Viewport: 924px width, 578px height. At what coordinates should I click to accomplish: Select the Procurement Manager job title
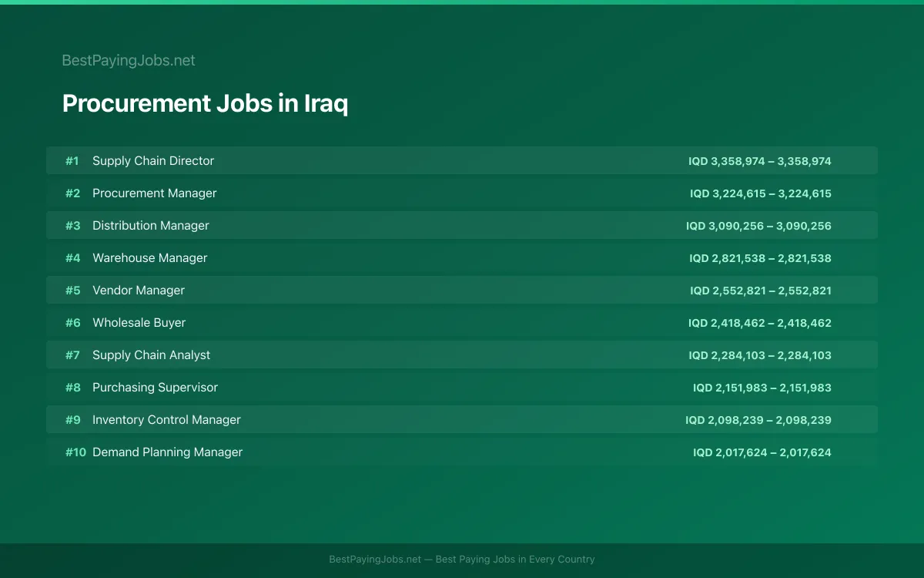[x=155, y=193]
